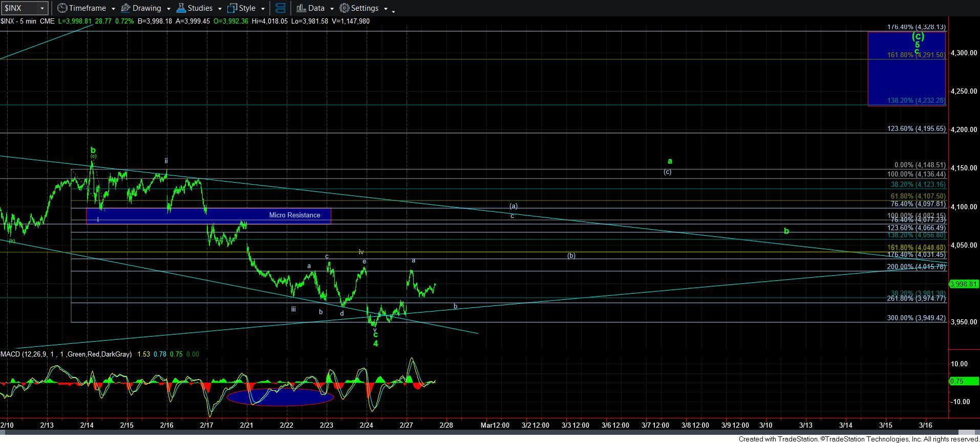Click the toolbar overflow arrow after Settings
This screenshot has height=443, width=980.
coord(393,10)
